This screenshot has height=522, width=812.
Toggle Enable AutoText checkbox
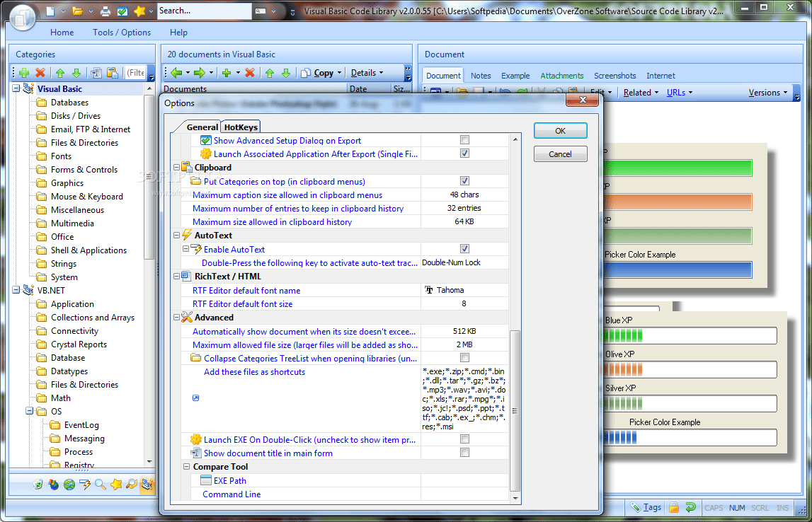[464, 248]
